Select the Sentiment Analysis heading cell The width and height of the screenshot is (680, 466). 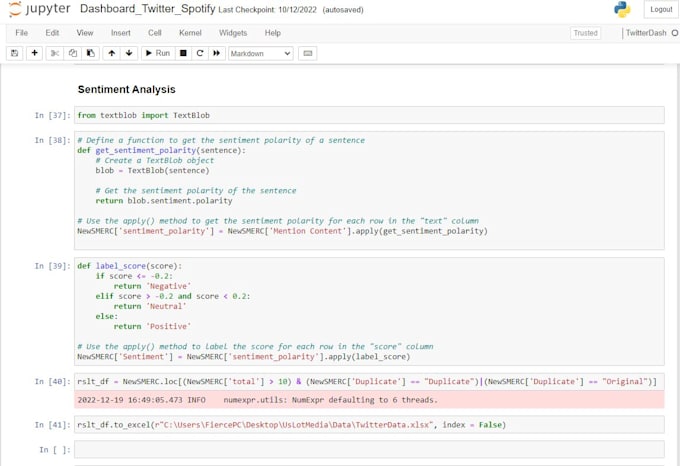tap(127, 89)
